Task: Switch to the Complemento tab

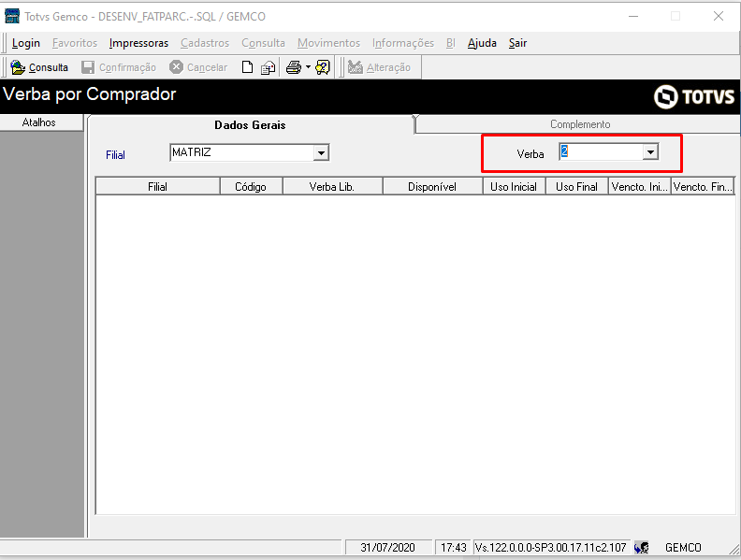Action: coord(580,124)
